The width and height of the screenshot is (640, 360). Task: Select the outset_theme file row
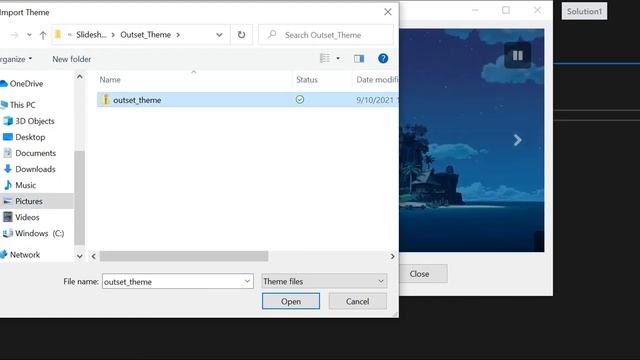pos(248,100)
